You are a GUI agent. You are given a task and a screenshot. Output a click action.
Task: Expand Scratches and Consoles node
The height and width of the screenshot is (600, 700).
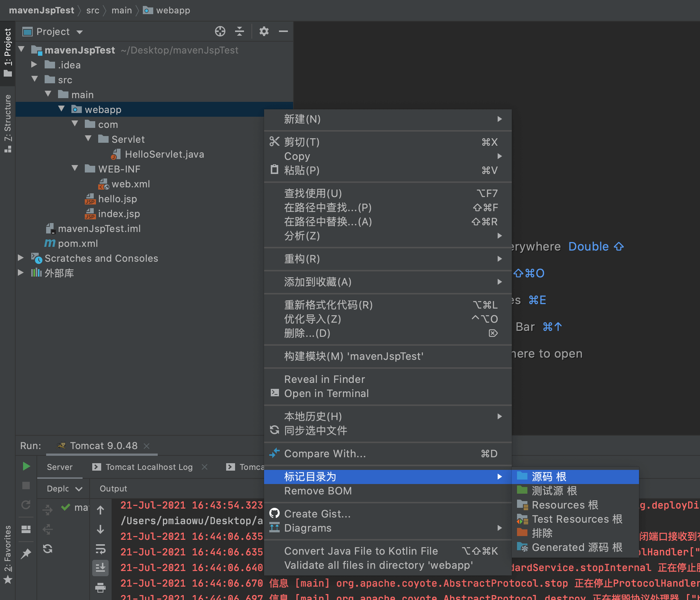[x=21, y=258]
